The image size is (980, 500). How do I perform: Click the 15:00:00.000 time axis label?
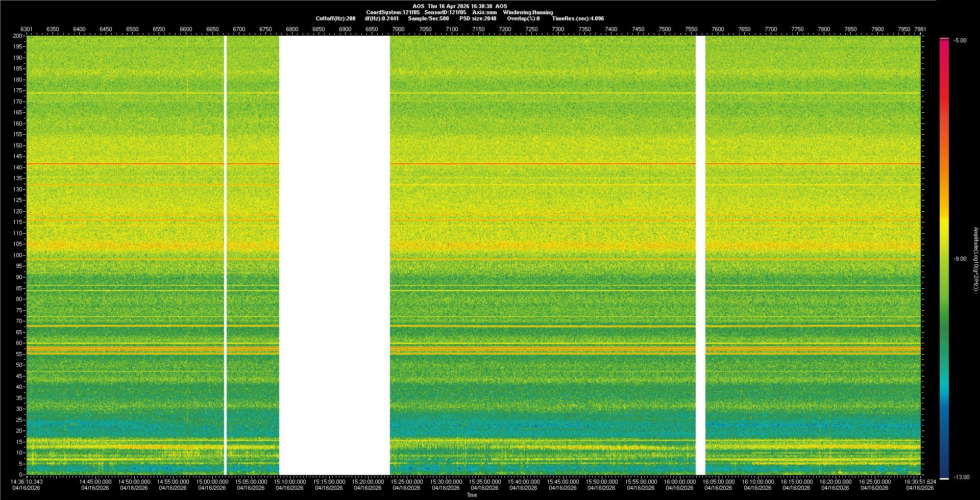pos(212,482)
